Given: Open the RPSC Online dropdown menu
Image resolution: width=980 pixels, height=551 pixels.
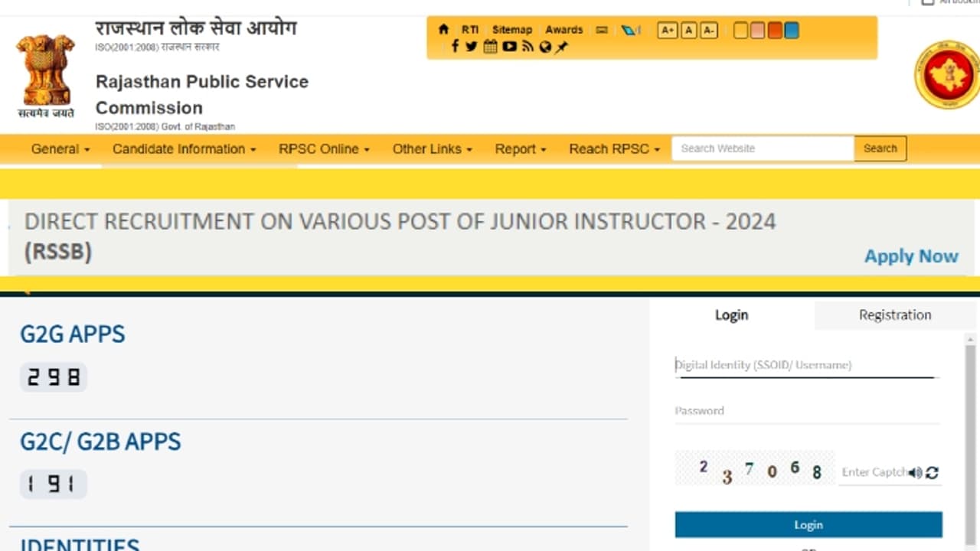Looking at the screenshot, I should click(324, 149).
